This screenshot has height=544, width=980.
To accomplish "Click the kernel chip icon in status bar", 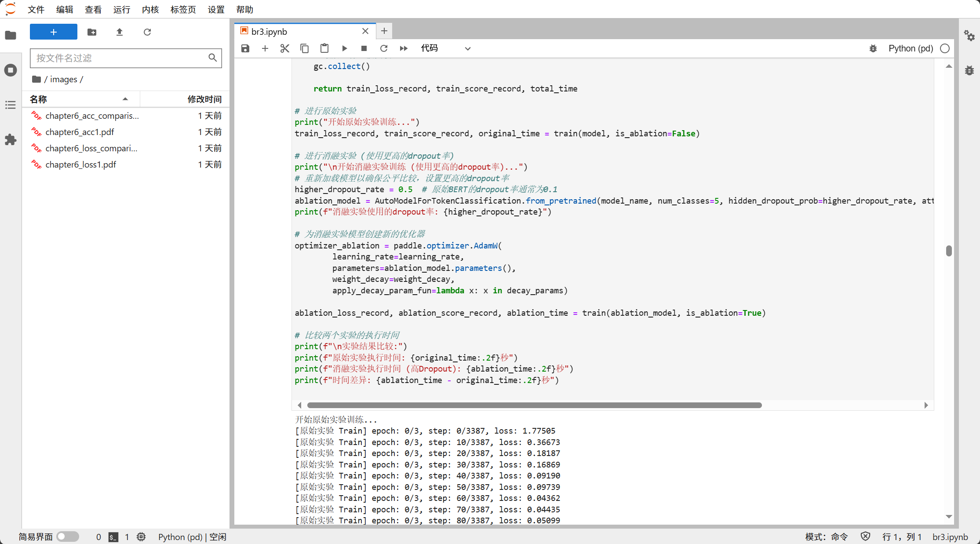I will coord(141,537).
